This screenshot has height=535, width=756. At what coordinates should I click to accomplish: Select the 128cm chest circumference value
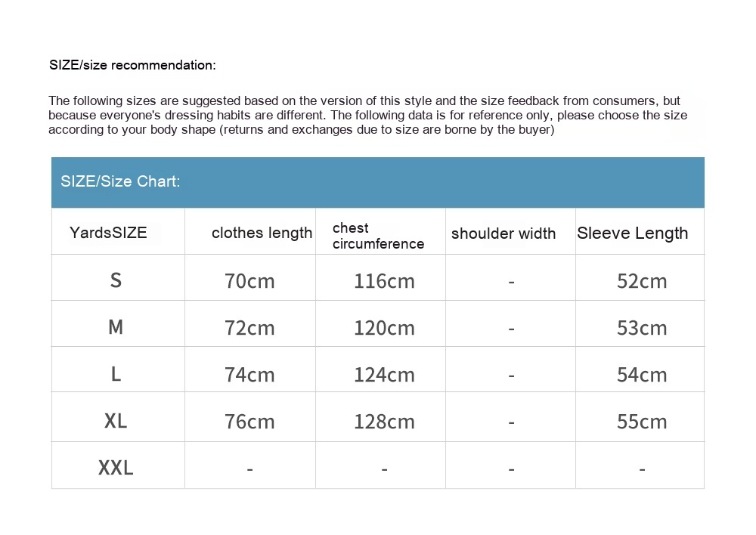384,422
